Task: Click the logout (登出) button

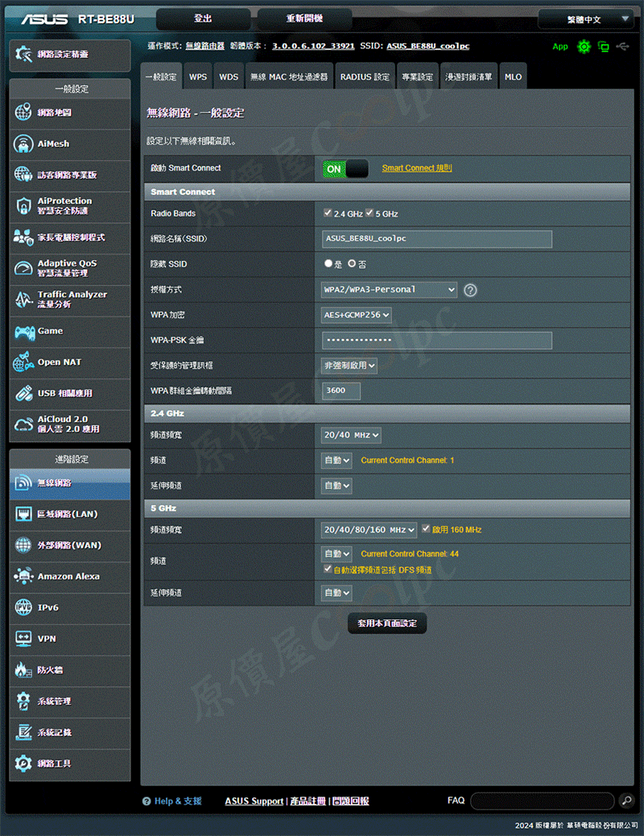Action: 203,19
